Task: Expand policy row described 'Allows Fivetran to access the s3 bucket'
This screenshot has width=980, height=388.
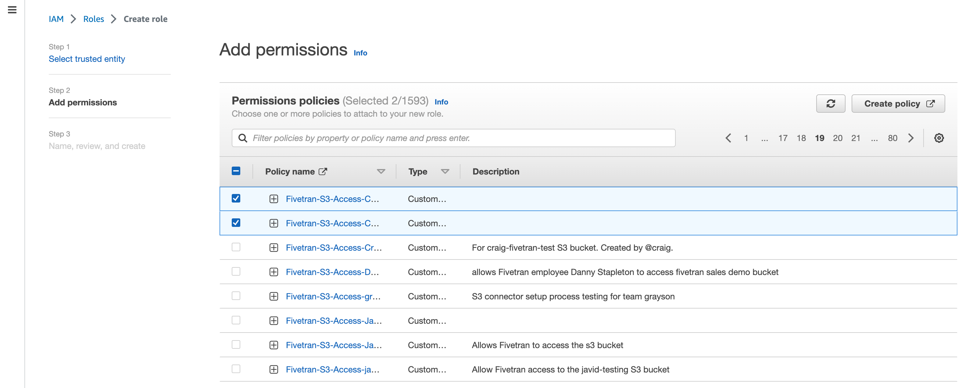Action: click(274, 345)
